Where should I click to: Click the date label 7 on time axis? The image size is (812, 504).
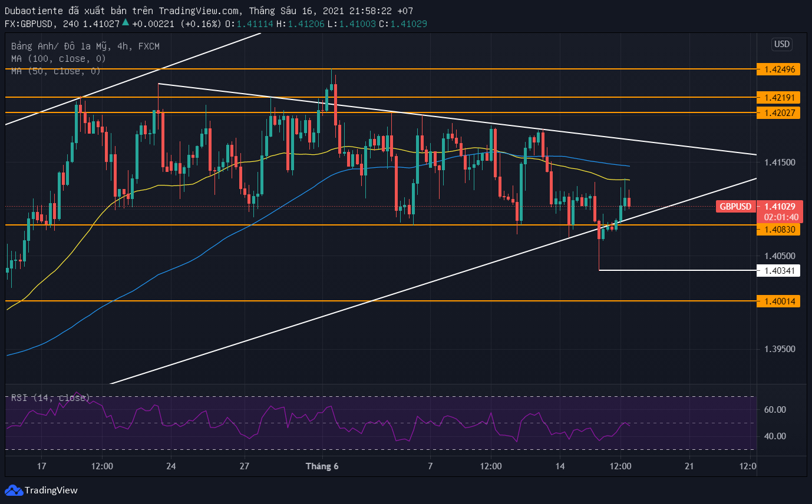431,466
